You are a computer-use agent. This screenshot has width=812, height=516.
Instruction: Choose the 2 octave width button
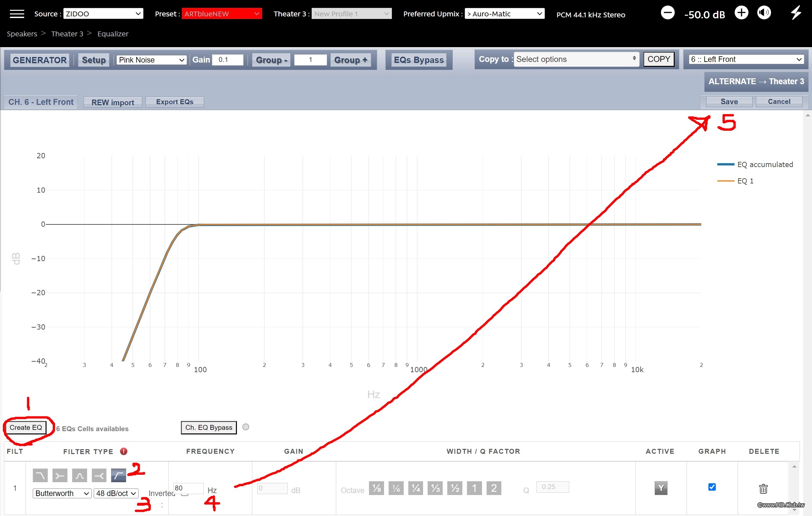pyautogui.click(x=494, y=488)
